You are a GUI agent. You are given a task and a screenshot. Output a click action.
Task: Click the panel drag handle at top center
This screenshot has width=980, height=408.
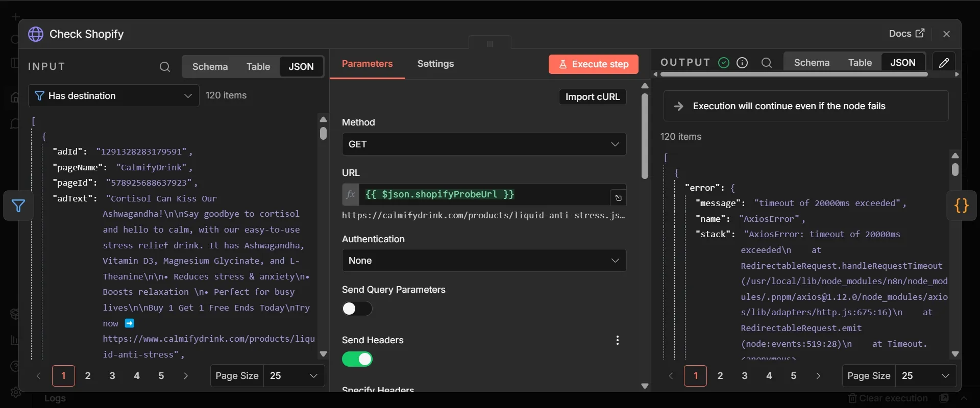[x=490, y=43]
